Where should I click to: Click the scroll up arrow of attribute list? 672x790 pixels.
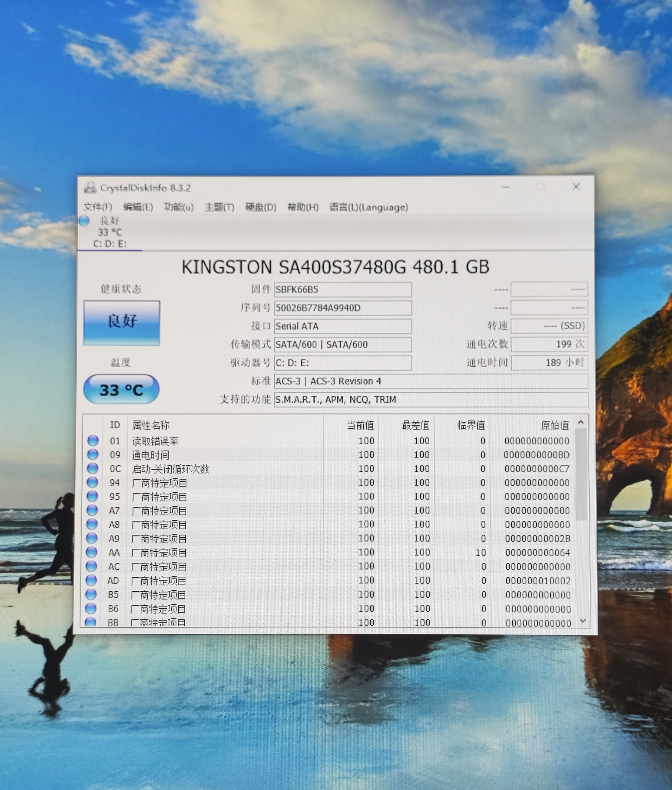pos(581,422)
